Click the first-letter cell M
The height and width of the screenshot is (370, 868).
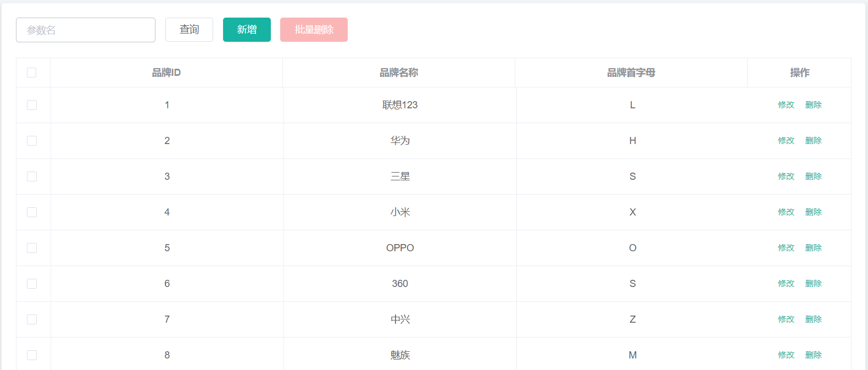tap(633, 355)
